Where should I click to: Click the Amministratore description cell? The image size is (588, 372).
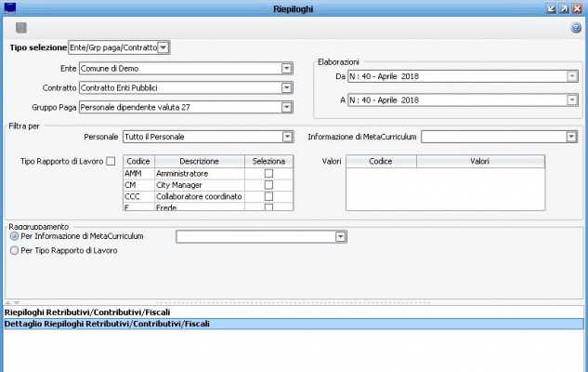coord(200,173)
